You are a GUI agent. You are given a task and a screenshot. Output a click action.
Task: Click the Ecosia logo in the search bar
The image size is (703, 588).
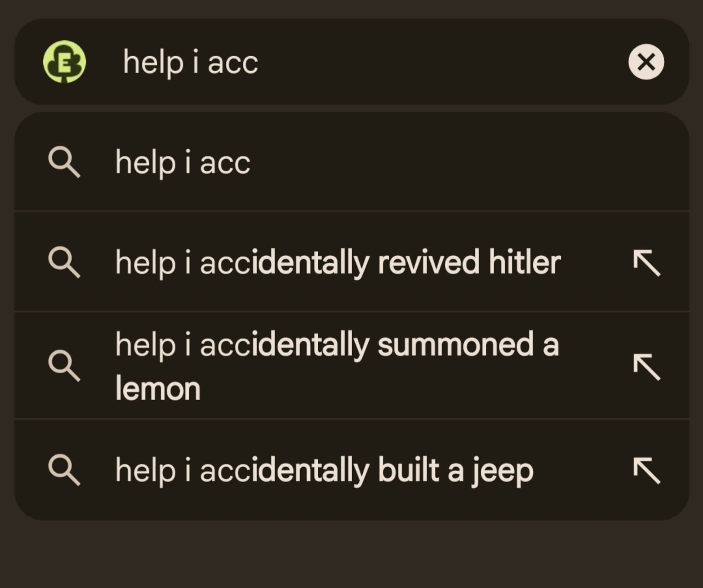point(65,63)
